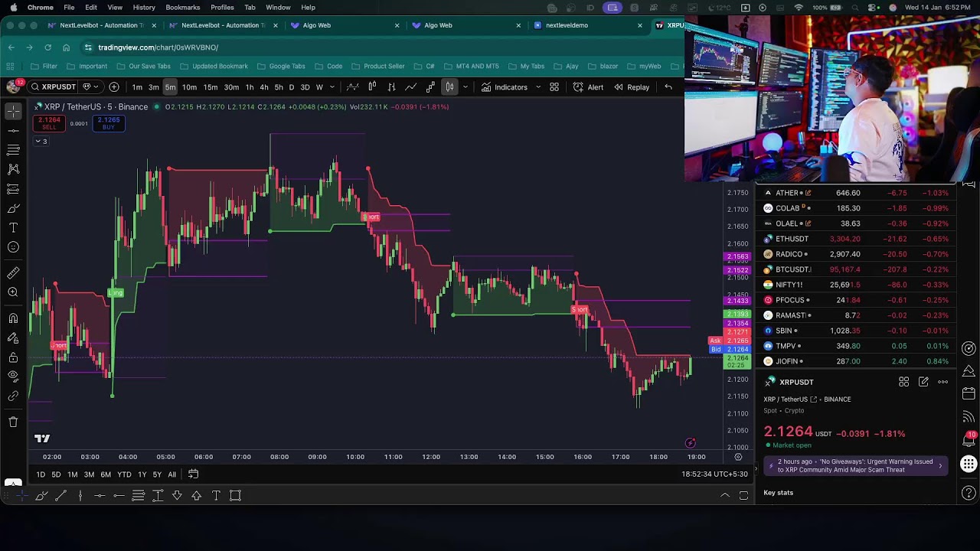Expand the XRP news headline arrow
The image size is (980, 551).
pyautogui.click(x=940, y=466)
